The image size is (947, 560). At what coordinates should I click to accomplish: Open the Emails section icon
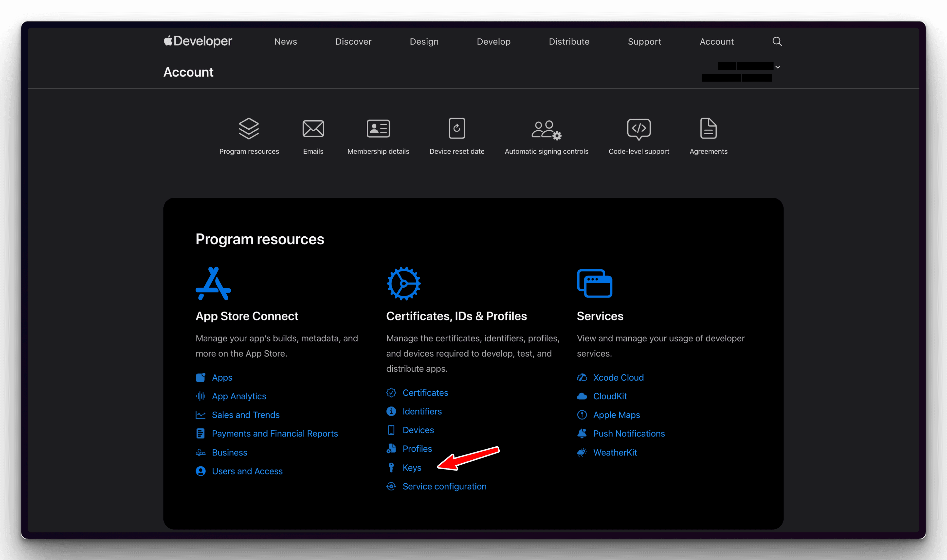(313, 128)
